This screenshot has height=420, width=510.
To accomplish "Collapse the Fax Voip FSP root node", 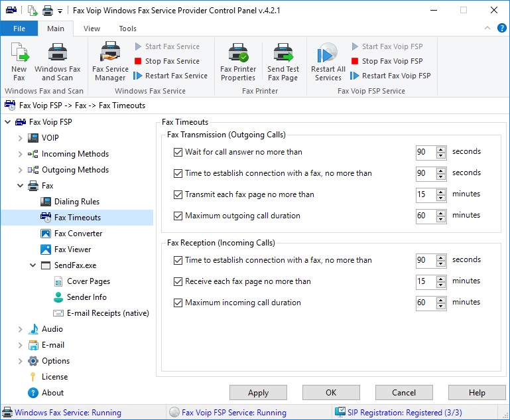I will click(7, 122).
